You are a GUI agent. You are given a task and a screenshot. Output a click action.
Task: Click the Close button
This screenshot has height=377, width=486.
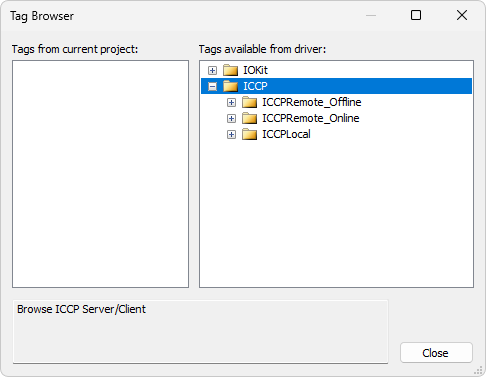click(436, 353)
